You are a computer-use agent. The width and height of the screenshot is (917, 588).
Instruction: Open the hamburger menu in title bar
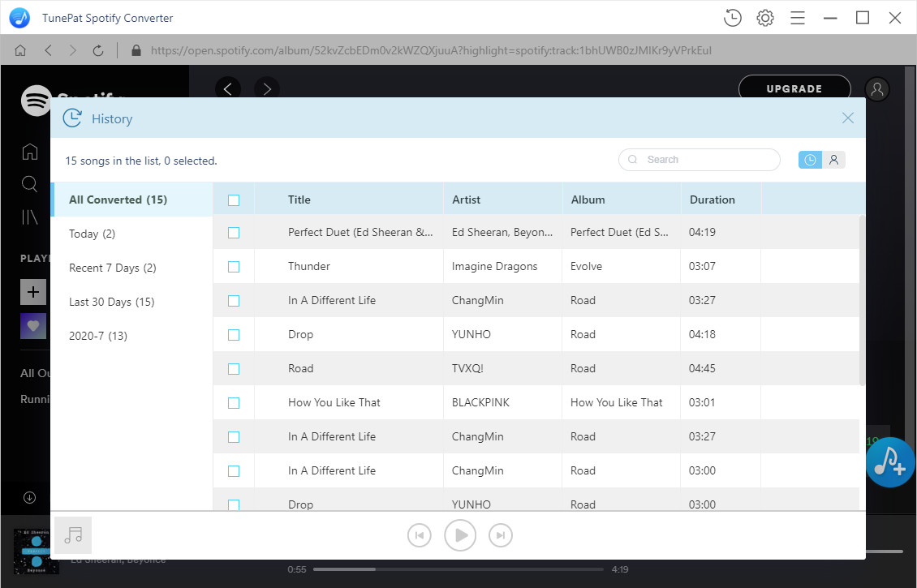tap(798, 18)
